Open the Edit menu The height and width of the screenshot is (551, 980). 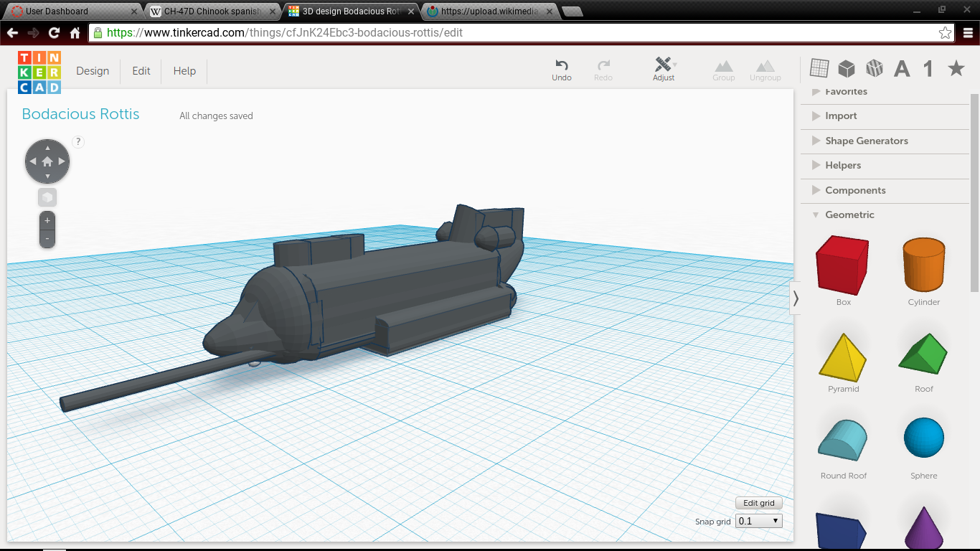(141, 71)
